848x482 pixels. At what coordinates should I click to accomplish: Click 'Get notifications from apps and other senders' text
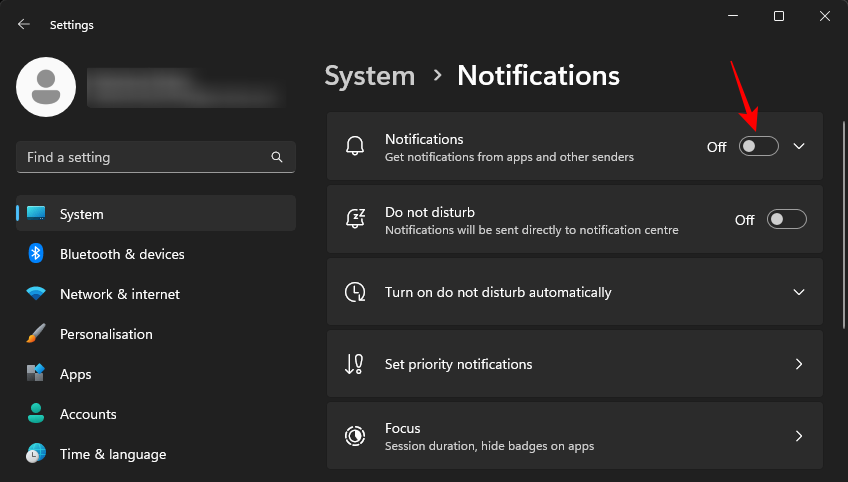(x=509, y=157)
